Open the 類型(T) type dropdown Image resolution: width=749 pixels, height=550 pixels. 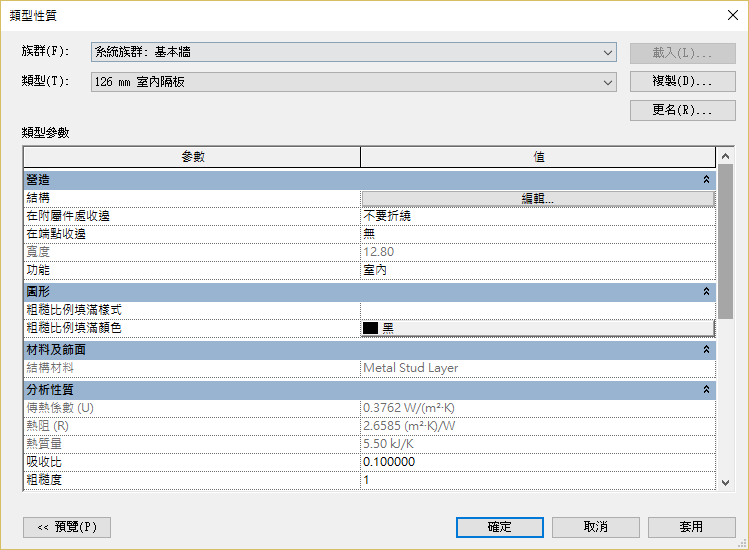(353, 82)
